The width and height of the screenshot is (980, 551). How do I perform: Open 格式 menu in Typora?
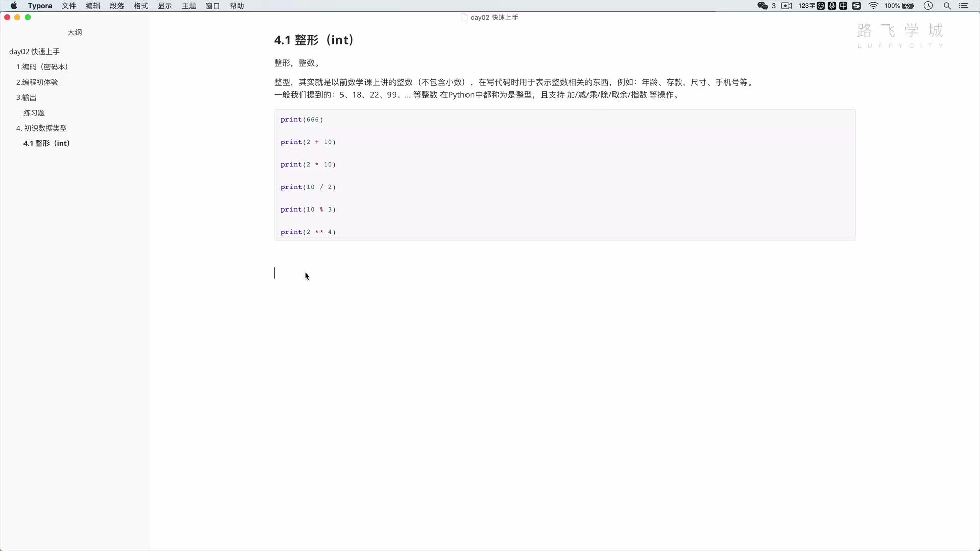[x=140, y=6]
